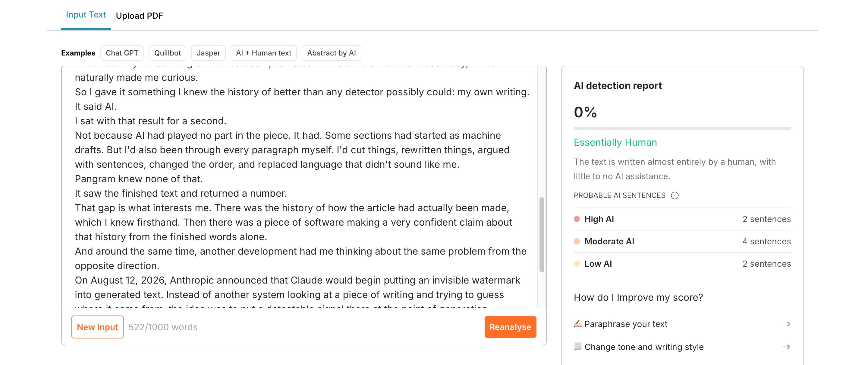Select the Abstract by AI example
This screenshot has width=868, height=365.
(331, 53)
